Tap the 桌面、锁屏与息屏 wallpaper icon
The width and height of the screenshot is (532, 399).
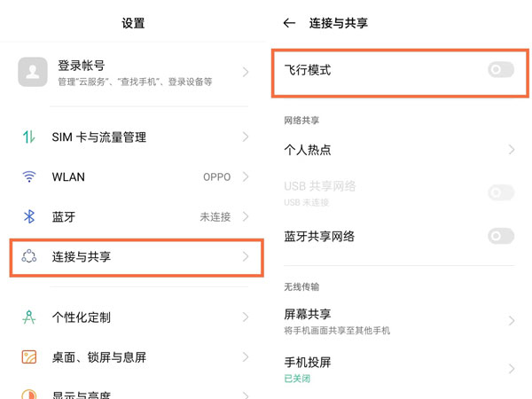[29, 357]
